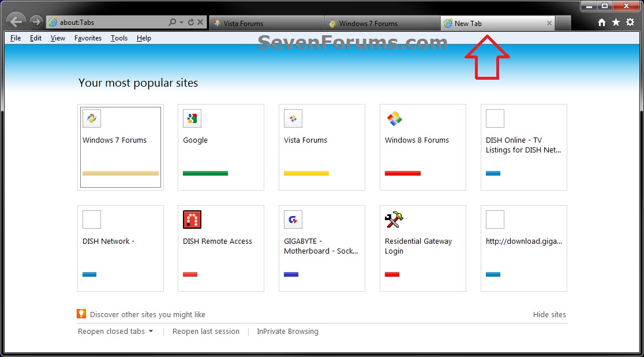Click the DISH Remote Access red icon

(x=192, y=220)
